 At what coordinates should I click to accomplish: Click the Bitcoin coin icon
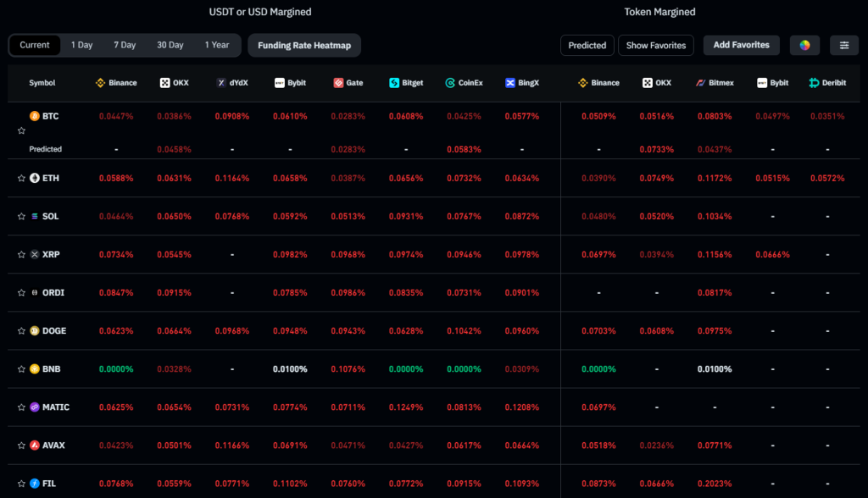tap(35, 115)
